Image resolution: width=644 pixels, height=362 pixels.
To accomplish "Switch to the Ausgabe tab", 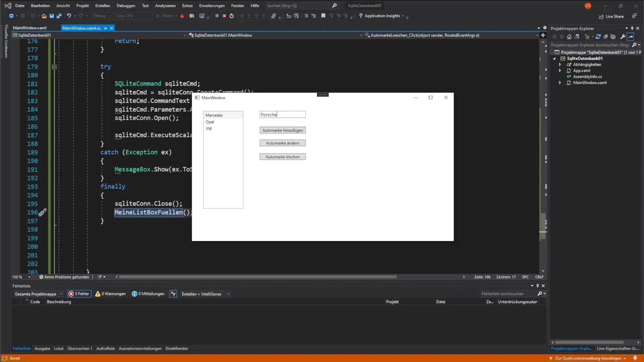I will click(42, 349).
